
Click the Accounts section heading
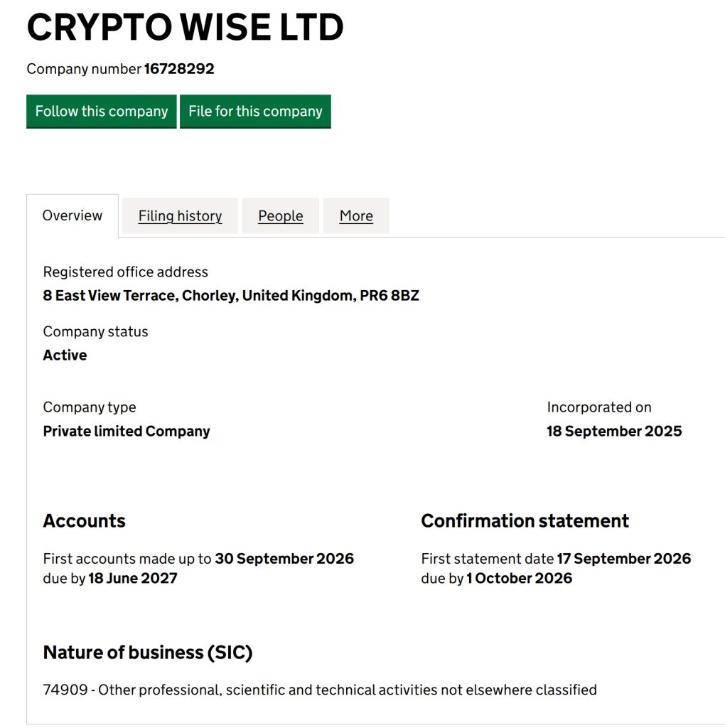pyautogui.click(x=84, y=521)
